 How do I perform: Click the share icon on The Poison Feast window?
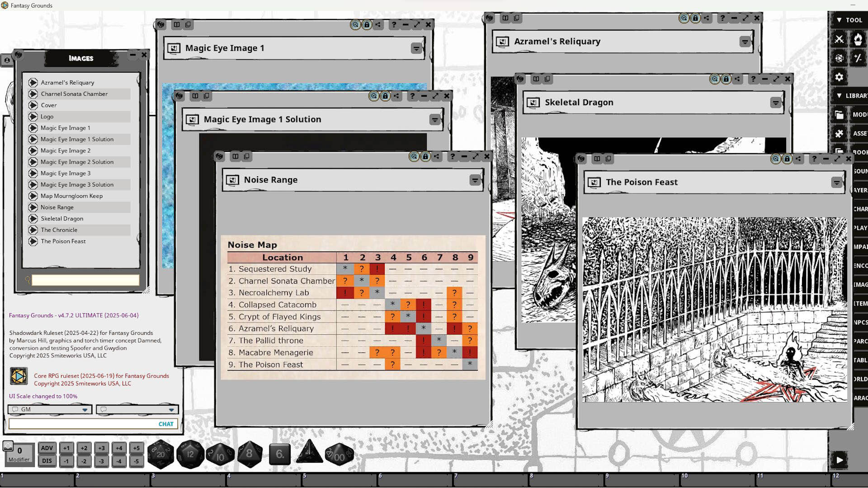click(799, 159)
